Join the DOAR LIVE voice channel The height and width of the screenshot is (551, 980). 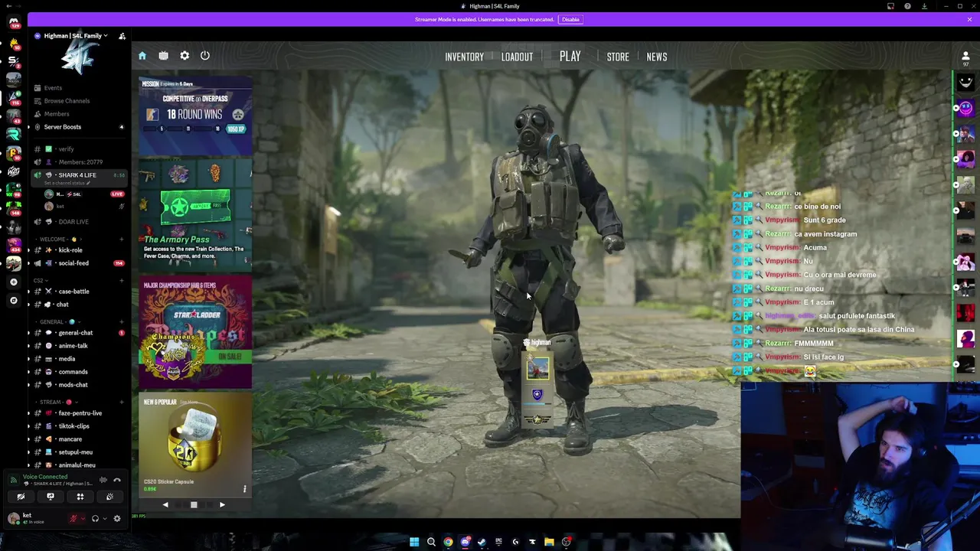coord(73,222)
